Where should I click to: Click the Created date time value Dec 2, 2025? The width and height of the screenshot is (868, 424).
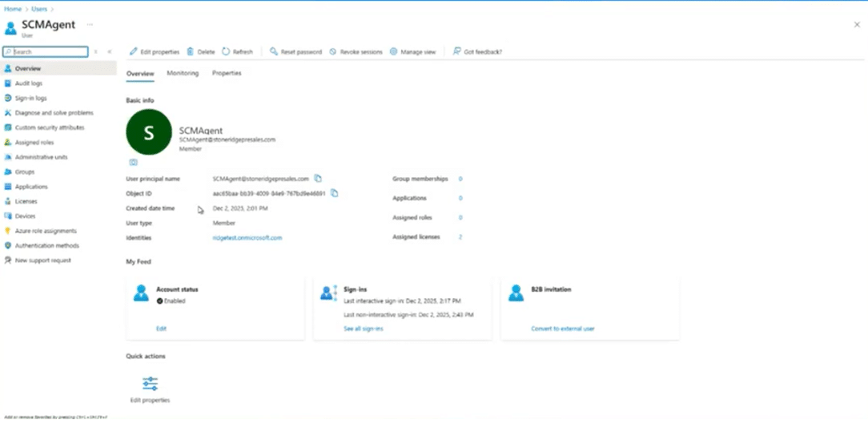click(x=240, y=208)
